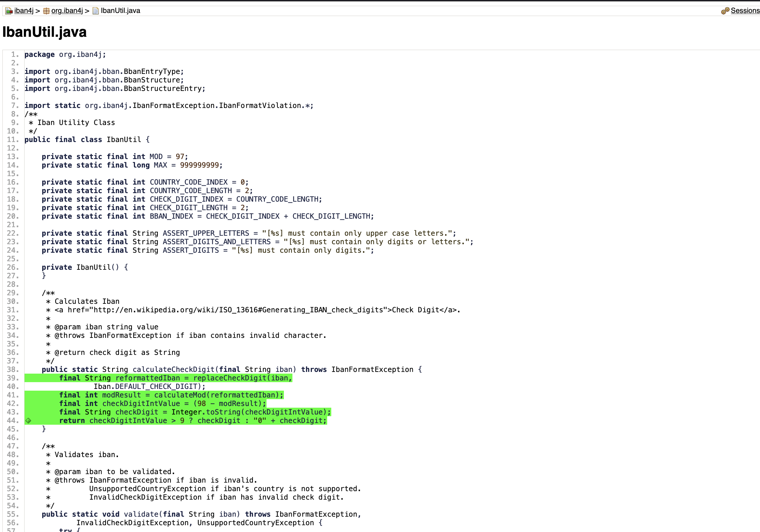Open the org.iban4j package link
Viewport: 760px width, 532px height.
[x=67, y=11]
